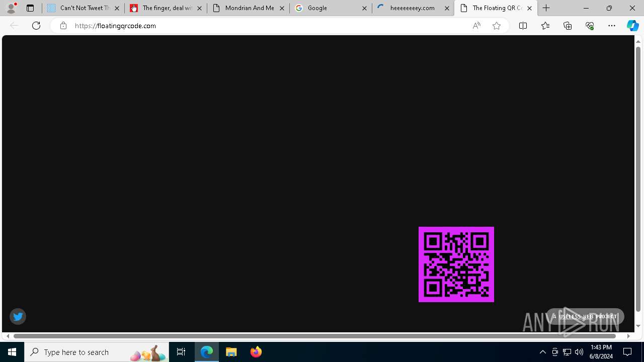Image resolution: width=644 pixels, height=362 pixels.
Task: Open the Collections panel
Action: coord(568,26)
